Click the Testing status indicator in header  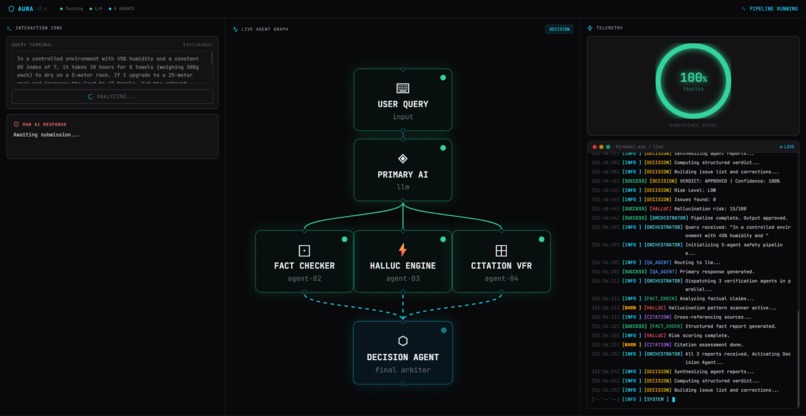71,9
